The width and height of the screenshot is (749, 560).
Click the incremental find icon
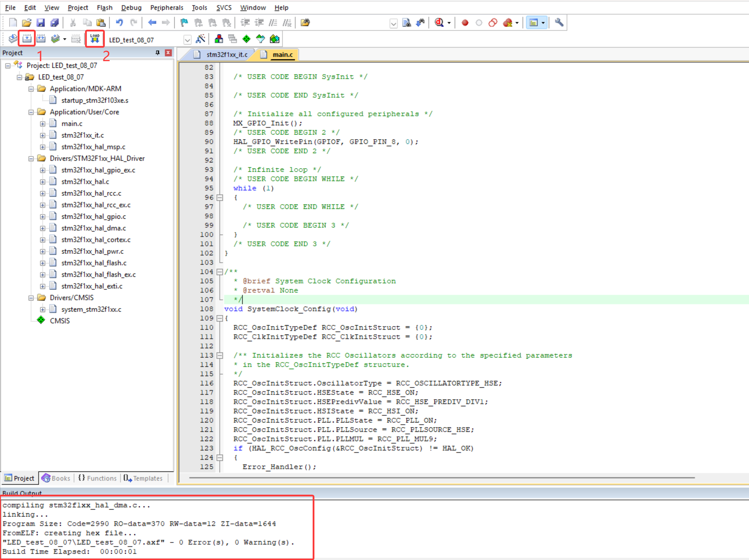(420, 22)
